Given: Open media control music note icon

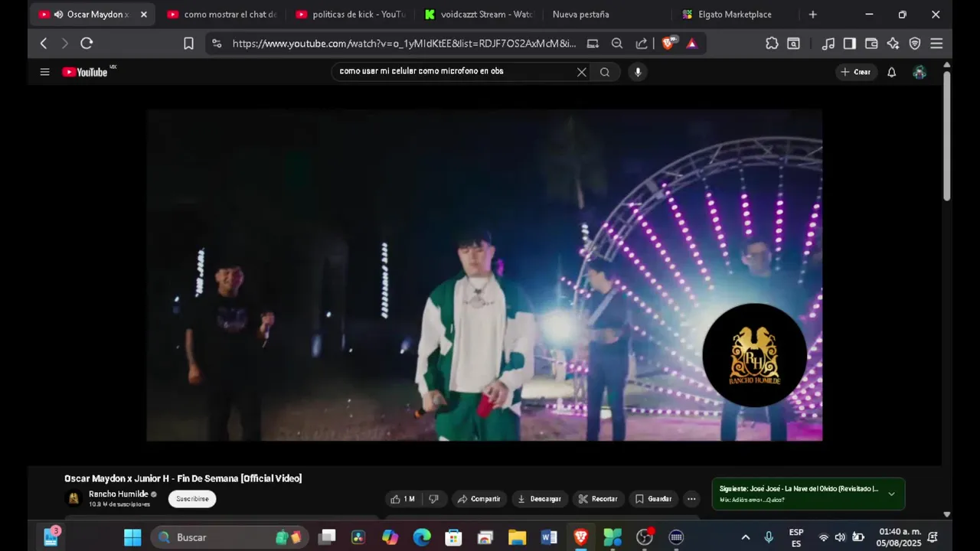Looking at the screenshot, I should [828, 44].
